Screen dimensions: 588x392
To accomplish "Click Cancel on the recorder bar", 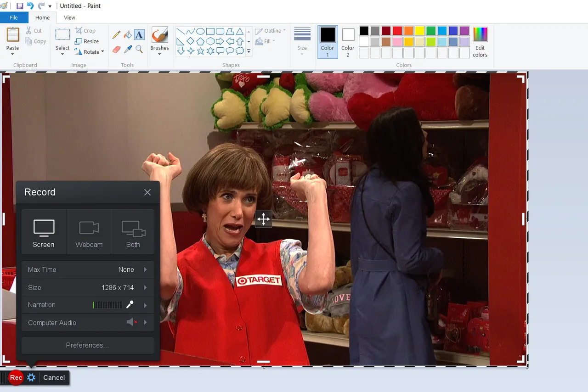I will pos(54,377).
